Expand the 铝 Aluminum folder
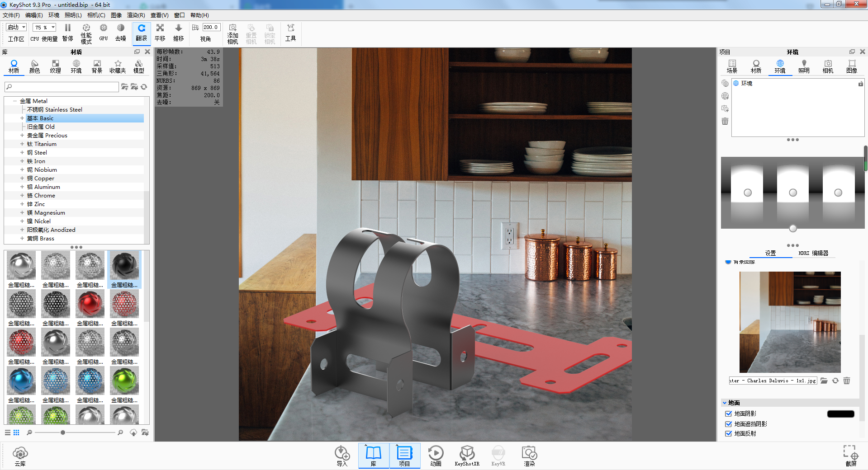This screenshot has height=470, width=868. pyautogui.click(x=22, y=187)
